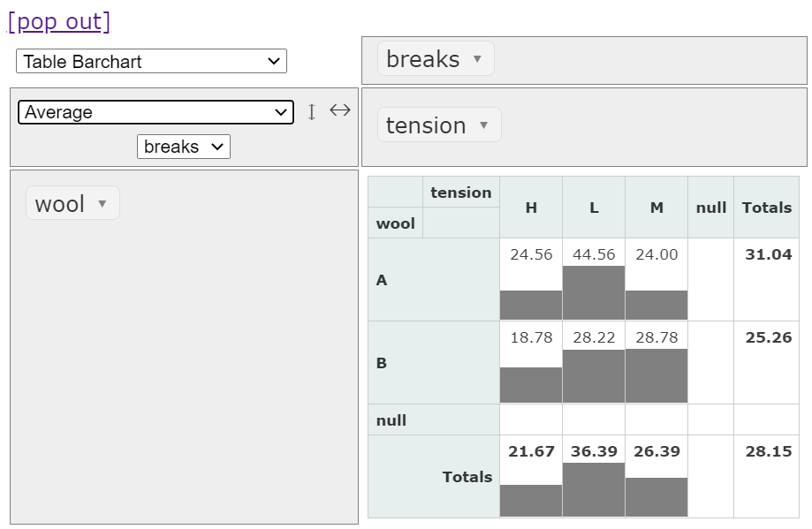This screenshot has width=812, height=529.
Task: Open the Table Barchart renderer dropdown
Action: pos(151,61)
